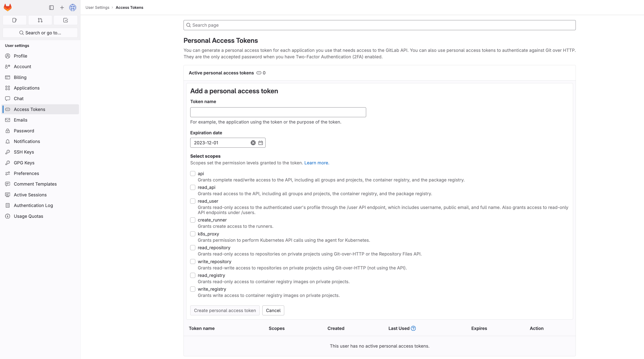Focus the Token name input field
The image size is (644, 359).
[278, 112]
